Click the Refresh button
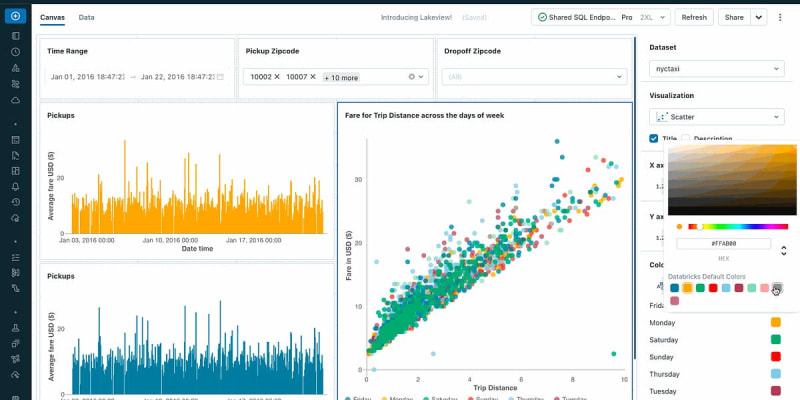The height and width of the screenshot is (400, 800). click(694, 17)
